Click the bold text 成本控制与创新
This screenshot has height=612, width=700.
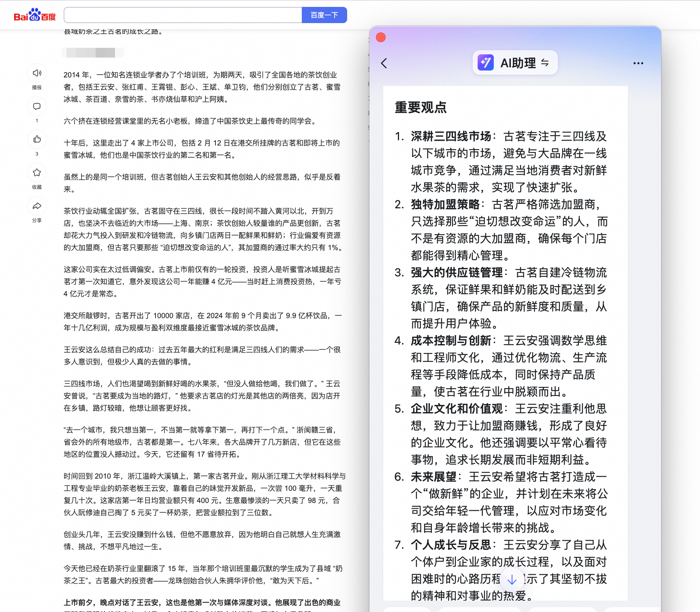tap(451, 340)
